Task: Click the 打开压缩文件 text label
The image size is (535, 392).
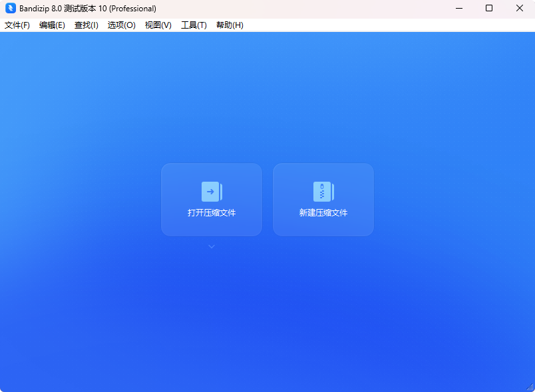Action: (x=212, y=213)
